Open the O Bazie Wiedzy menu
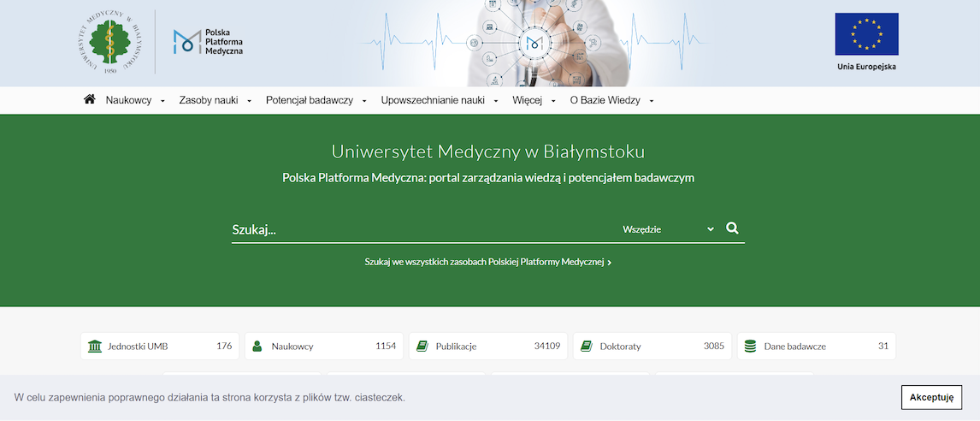This screenshot has height=421, width=980. [605, 100]
